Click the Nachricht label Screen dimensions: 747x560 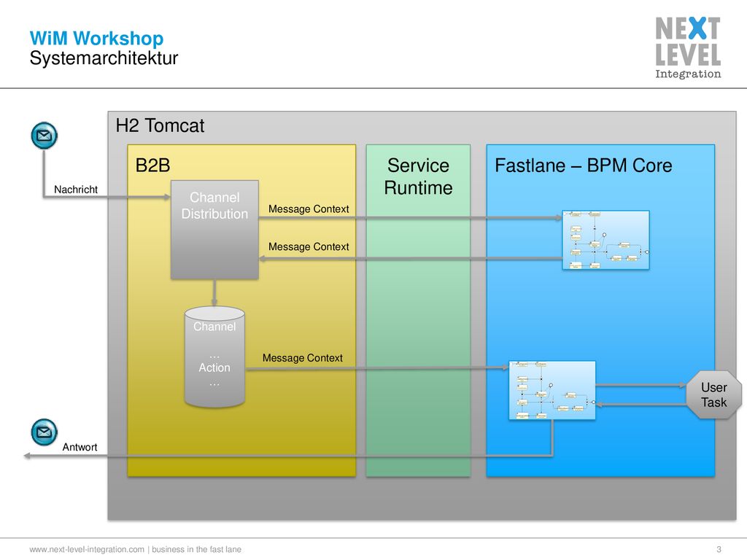point(76,190)
